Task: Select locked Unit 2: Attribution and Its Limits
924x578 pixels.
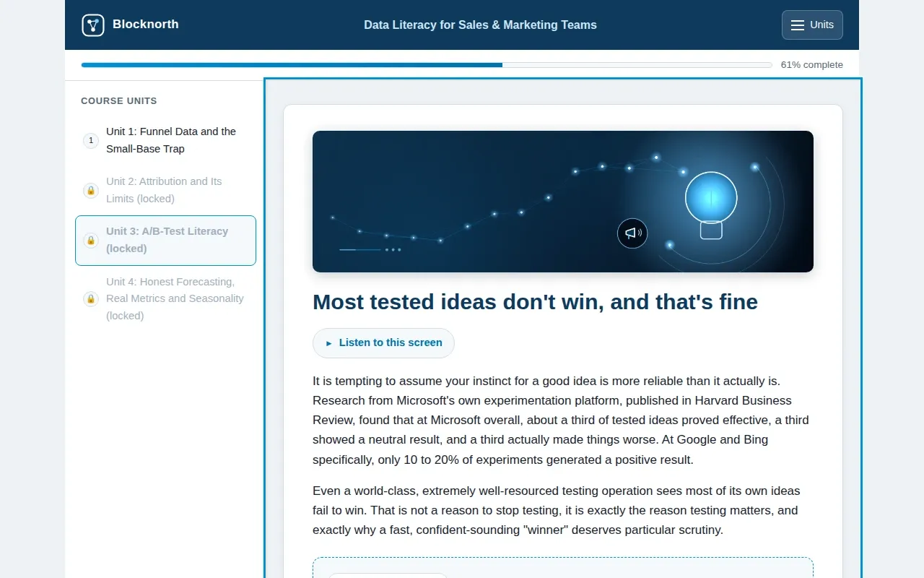Action: click(x=165, y=190)
